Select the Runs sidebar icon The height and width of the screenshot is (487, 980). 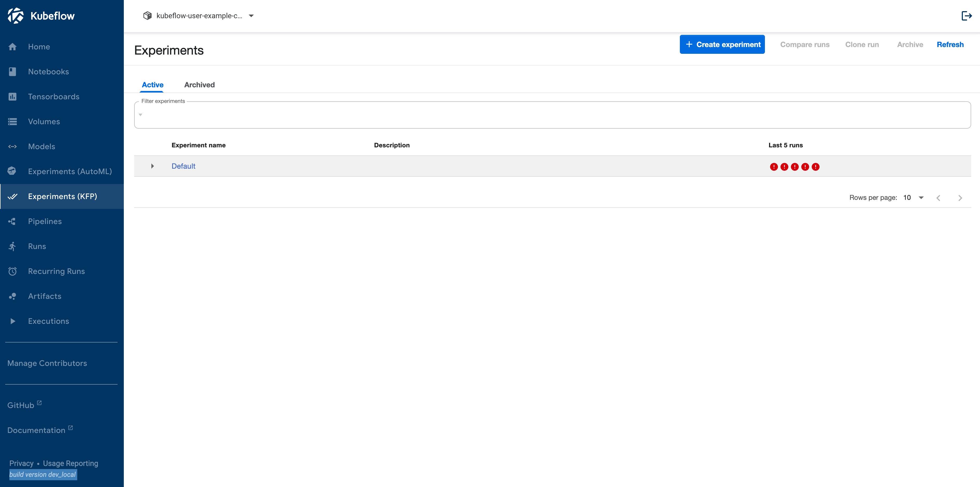[12, 246]
